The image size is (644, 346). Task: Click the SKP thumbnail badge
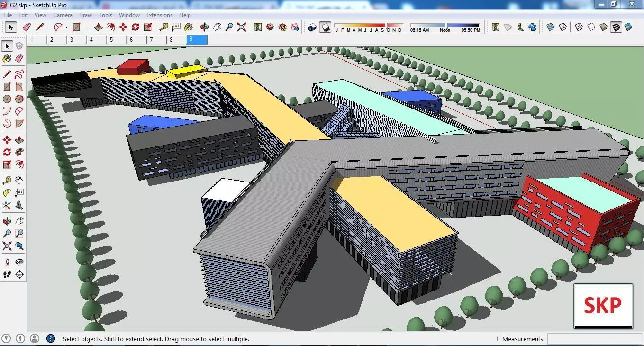(x=603, y=306)
